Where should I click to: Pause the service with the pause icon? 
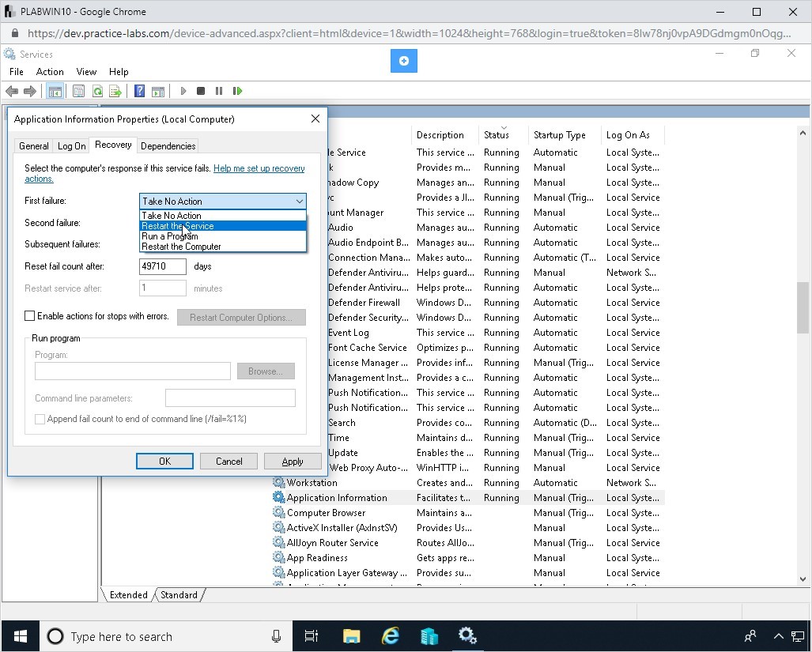(x=219, y=91)
